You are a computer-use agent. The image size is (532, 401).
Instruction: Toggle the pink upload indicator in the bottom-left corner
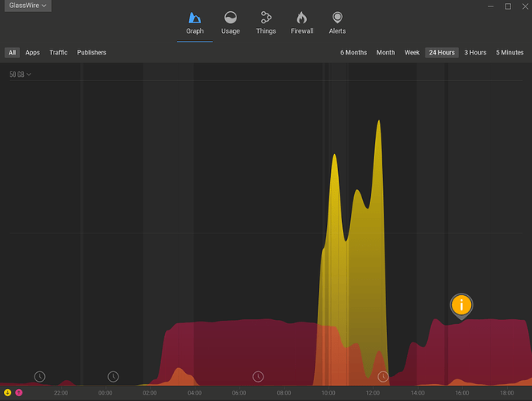coord(18,393)
